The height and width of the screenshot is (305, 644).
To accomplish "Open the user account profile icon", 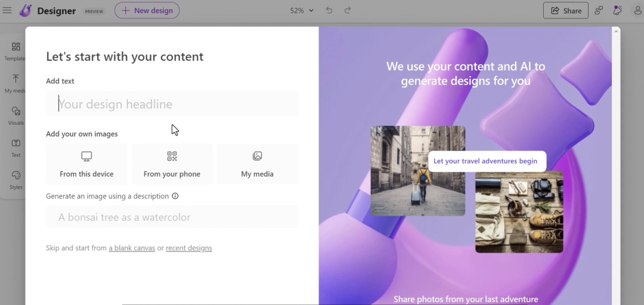I will [x=638, y=11].
